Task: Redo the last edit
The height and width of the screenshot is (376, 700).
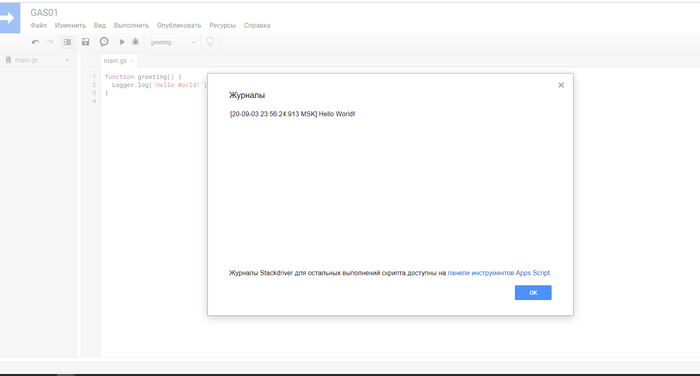Action: (50, 42)
